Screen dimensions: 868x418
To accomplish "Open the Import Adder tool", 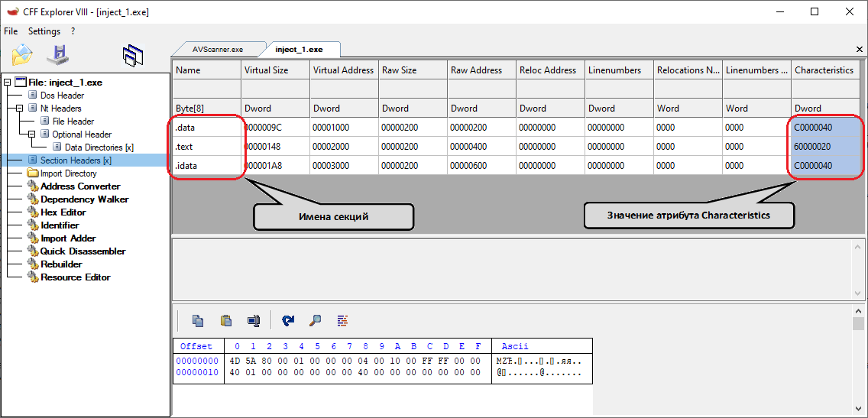I will [x=68, y=238].
